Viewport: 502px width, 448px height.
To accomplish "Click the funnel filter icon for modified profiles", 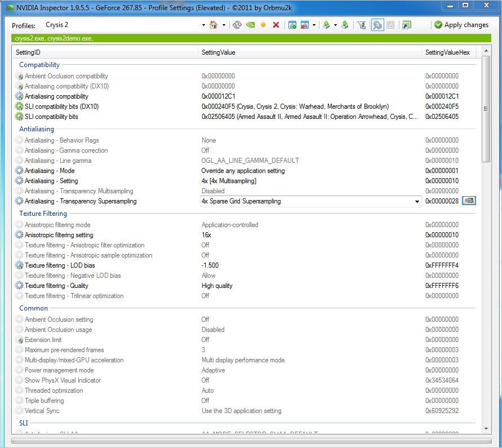I will click(x=362, y=25).
